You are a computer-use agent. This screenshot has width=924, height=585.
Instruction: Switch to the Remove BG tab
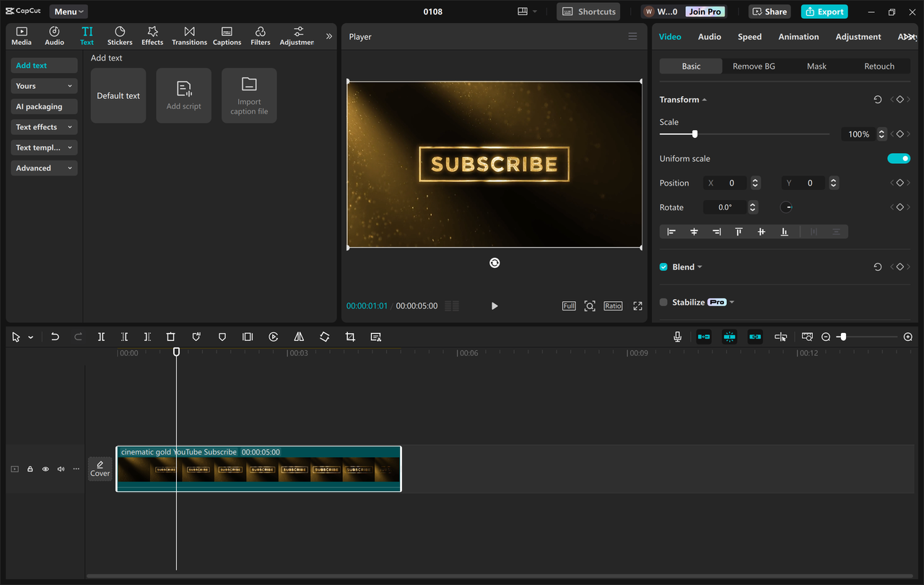[754, 66]
